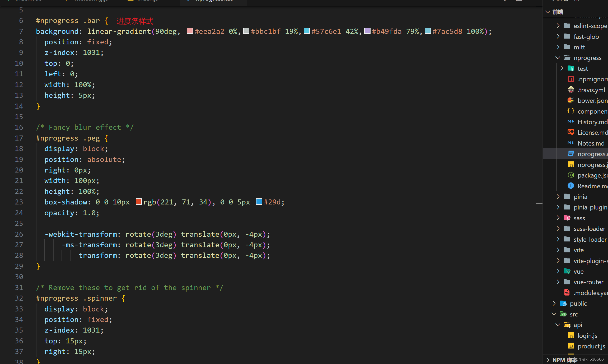Switch to the index.vue tab
This screenshot has width=608, height=364.
(29, 1)
